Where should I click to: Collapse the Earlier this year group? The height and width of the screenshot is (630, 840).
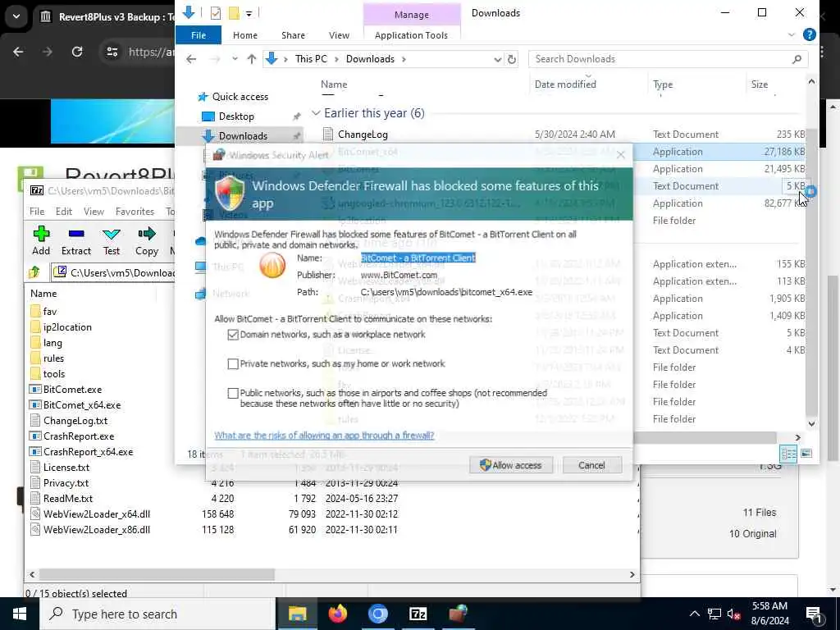click(x=316, y=113)
